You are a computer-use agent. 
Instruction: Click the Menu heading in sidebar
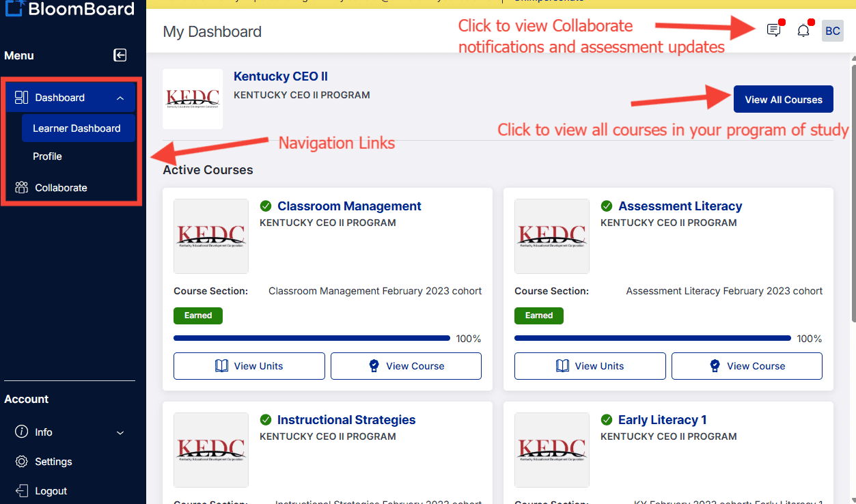pyautogui.click(x=19, y=55)
